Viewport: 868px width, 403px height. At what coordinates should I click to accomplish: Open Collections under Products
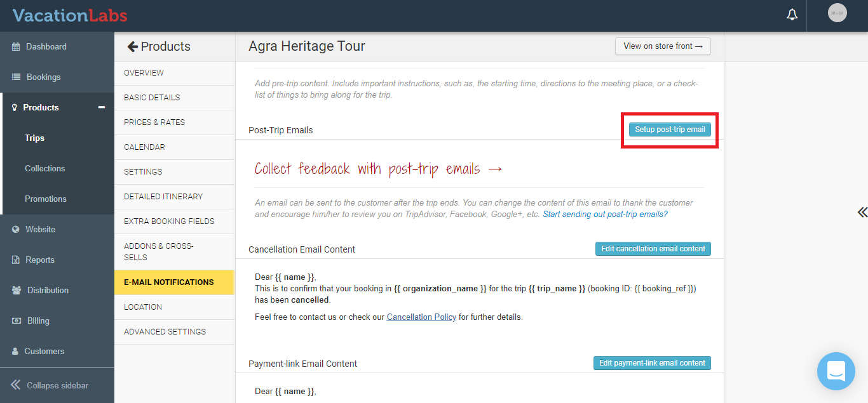(x=45, y=168)
